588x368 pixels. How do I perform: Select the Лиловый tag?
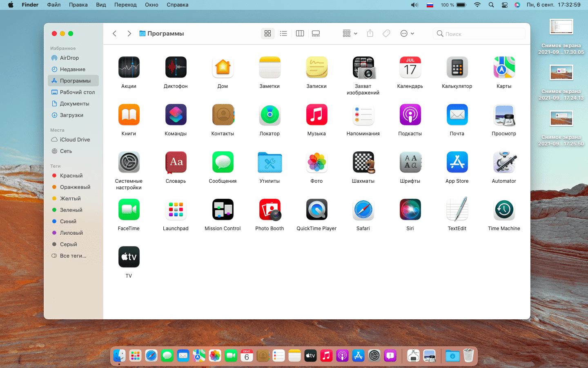pos(73,233)
